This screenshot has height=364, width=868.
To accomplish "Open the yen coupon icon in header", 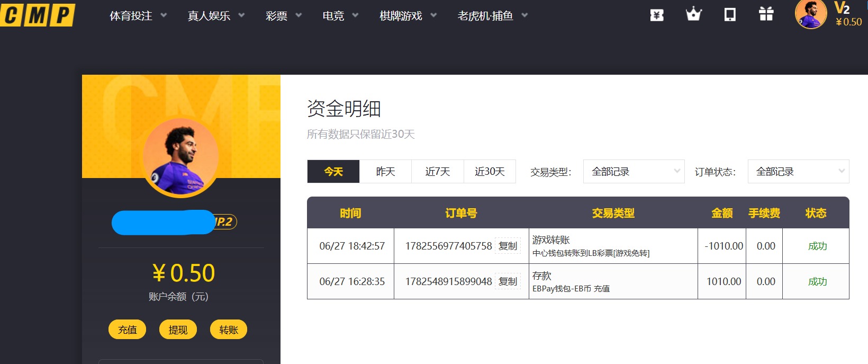I will (657, 15).
